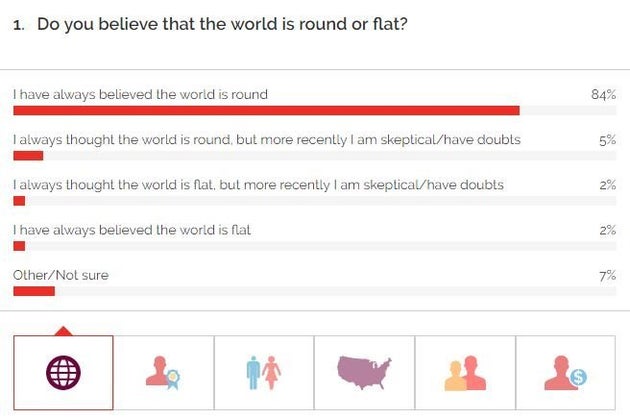Select the 'flat, but more recently skeptical' answer text
Viewport: 630px width, 418px height.
click(x=258, y=185)
